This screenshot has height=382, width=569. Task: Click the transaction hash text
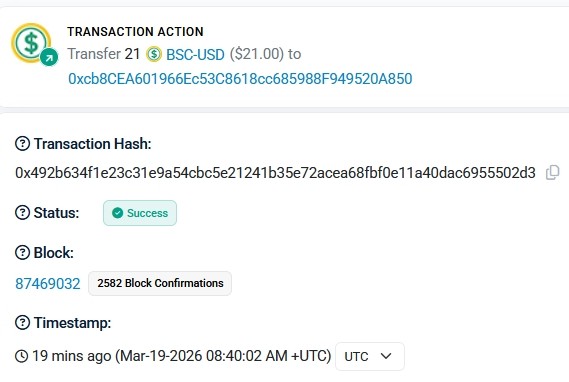275,173
